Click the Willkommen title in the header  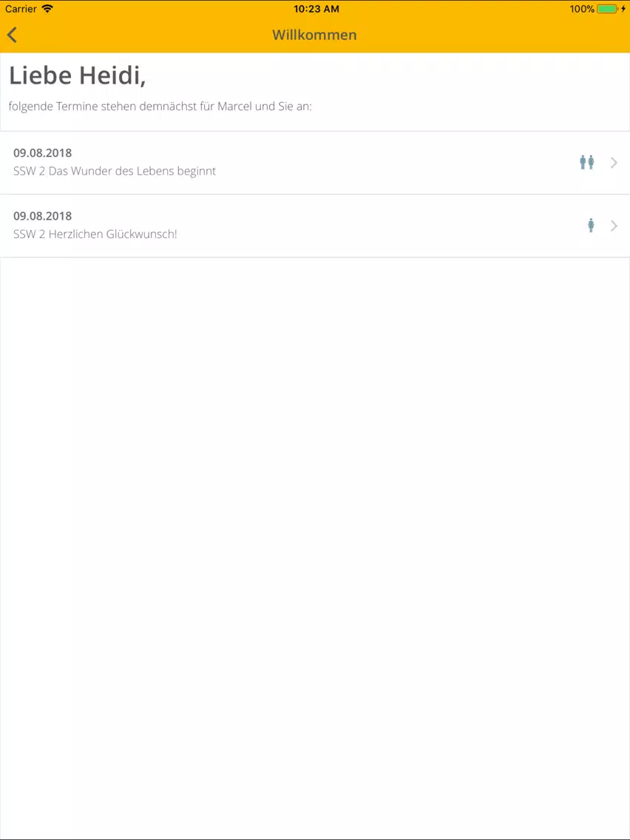coord(314,35)
